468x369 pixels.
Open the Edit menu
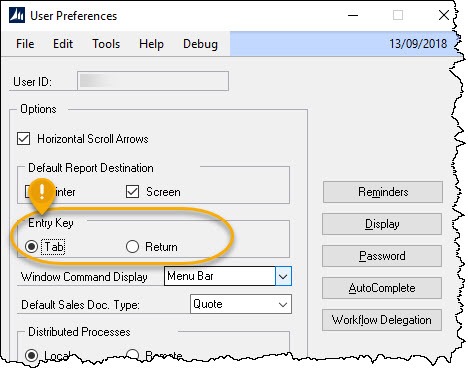[x=63, y=44]
